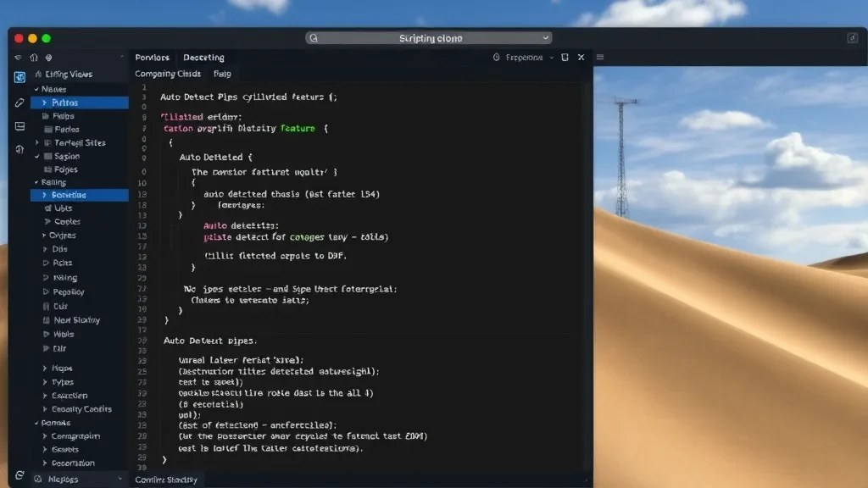Open the documents panel icon in the left rail
868x488 pixels.
pyautogui.click(x=19, y=125)
